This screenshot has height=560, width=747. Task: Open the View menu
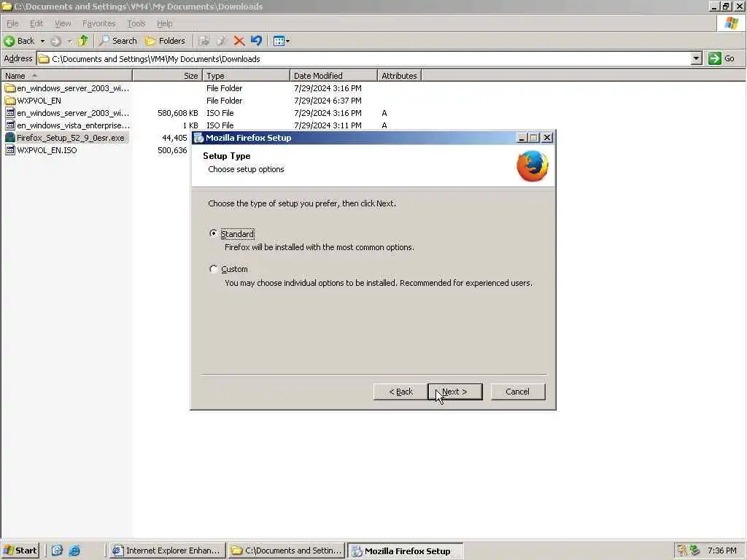pyautogui.click(x=63, y=23)
